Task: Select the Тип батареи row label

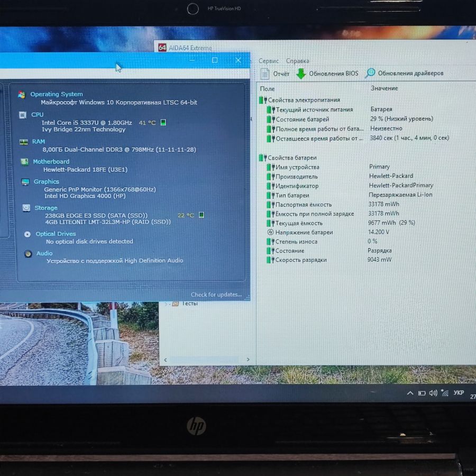Action: [292, 195]
